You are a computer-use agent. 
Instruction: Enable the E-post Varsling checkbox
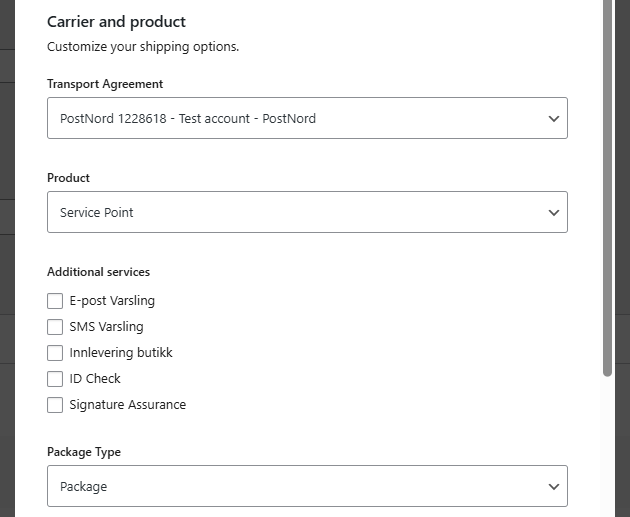(55, 300)
